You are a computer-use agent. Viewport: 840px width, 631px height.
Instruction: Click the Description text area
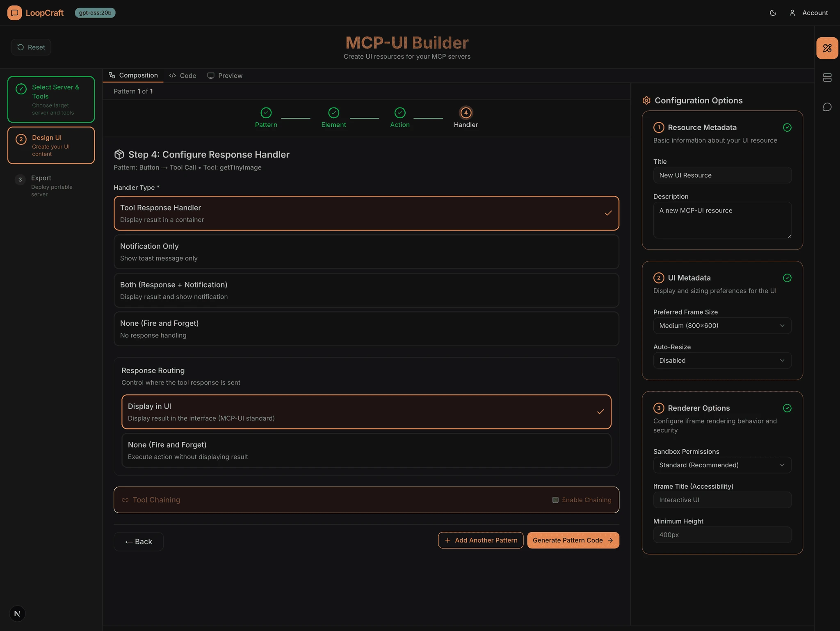pyautogui.click(x=722, y=220)
